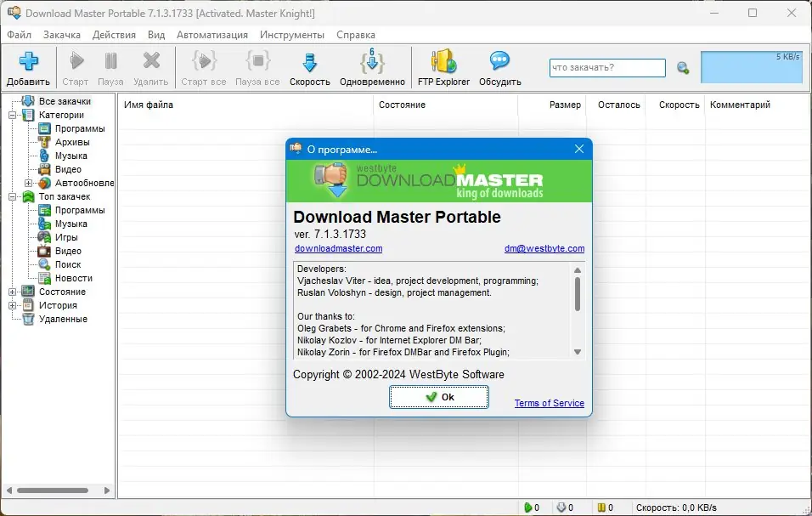Select Музыка under Категории
The height and width of the screenshot is (516, 812).
click(71, 156)
